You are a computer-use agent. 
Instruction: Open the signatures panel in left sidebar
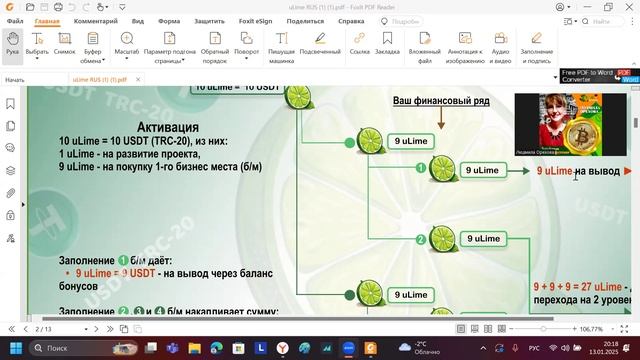pyautogui.click(x=11, y=238)
